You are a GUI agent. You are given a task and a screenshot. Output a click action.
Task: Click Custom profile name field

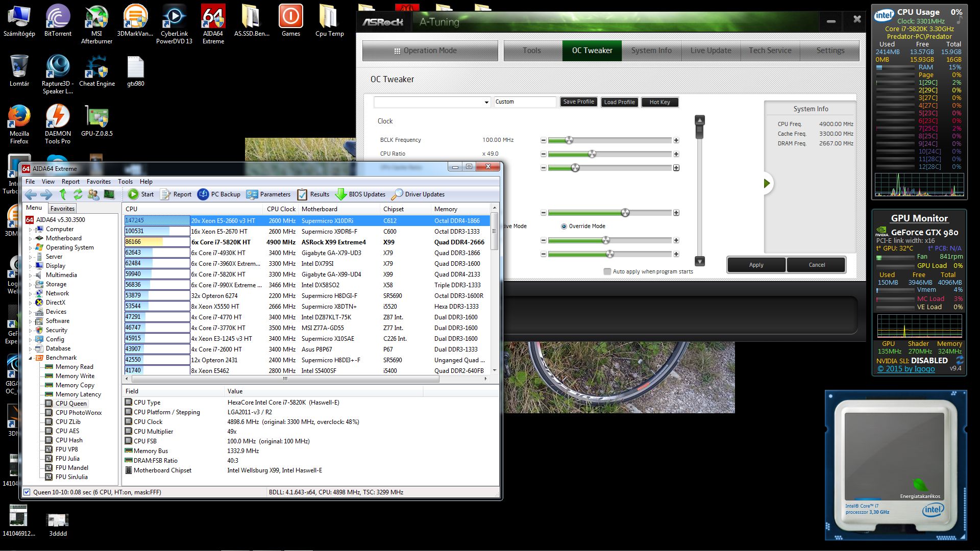tap(525, 102)
